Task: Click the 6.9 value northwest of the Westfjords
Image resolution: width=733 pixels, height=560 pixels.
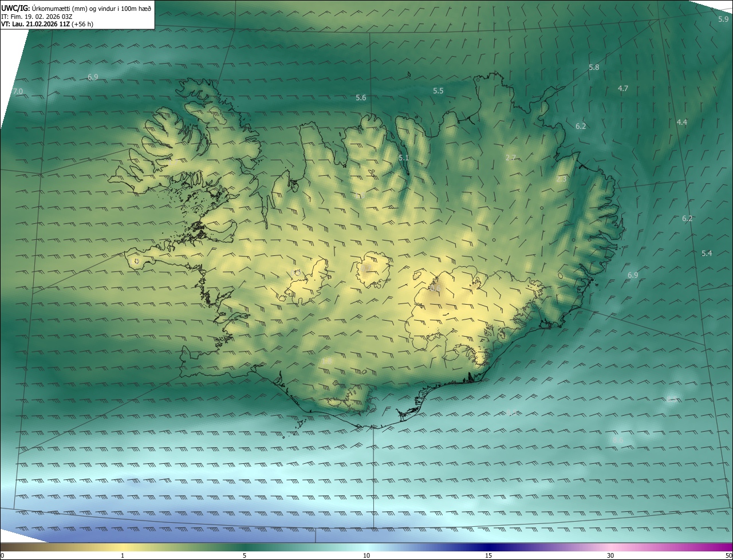Action: [x=93, y=77]
